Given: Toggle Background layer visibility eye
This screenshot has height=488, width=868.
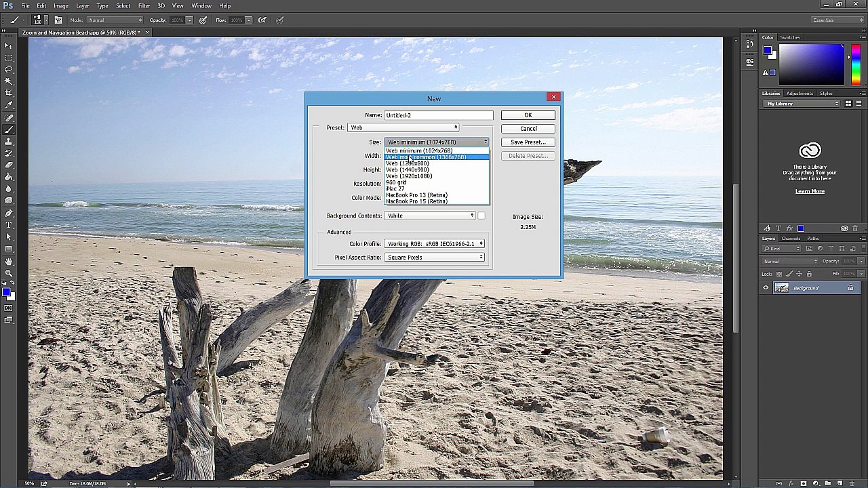Looking at the screenshot, I should pos(766,288).
